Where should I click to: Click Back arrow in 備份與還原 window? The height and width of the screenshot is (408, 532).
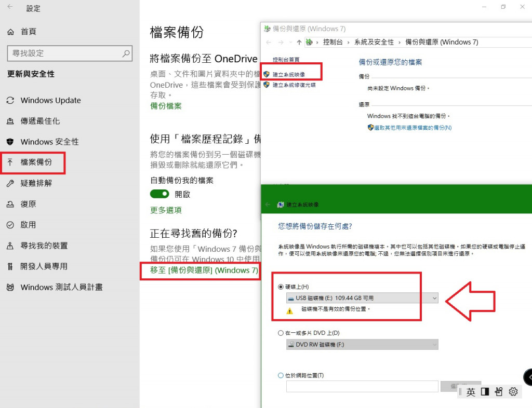point(269,43)
